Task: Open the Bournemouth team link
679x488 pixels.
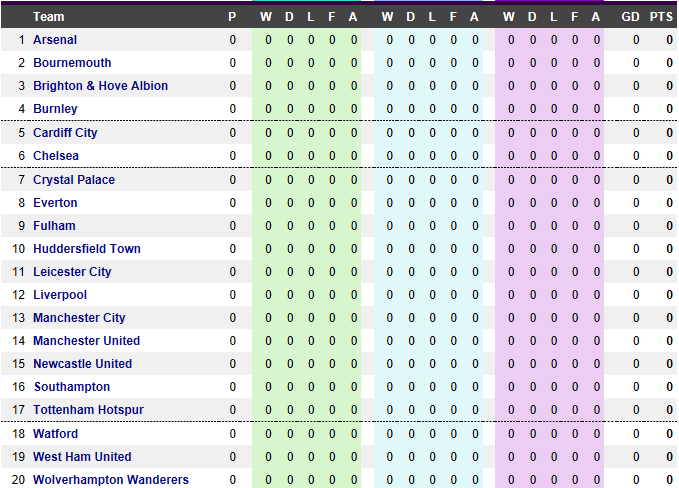Action: [x=72, y=63]
